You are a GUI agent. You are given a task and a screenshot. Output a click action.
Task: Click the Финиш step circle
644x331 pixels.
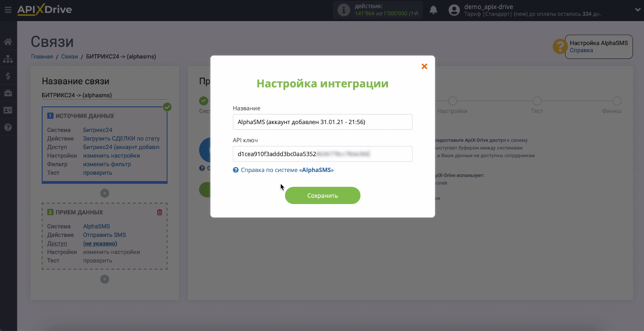[617, 101]
